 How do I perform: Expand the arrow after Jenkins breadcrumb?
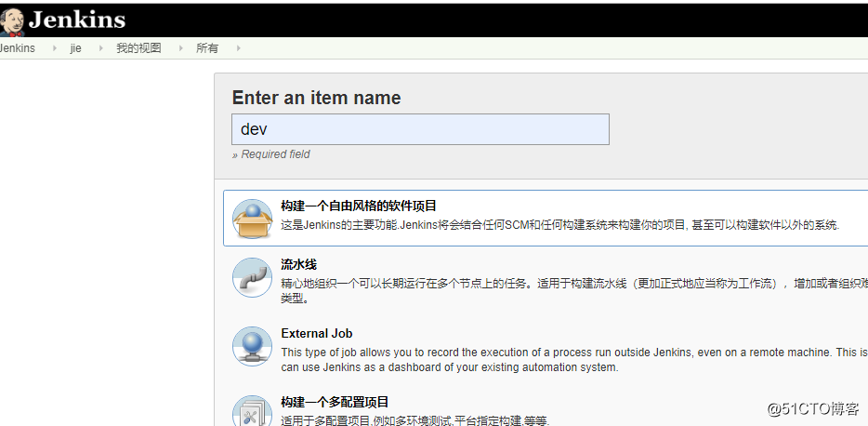(x=54, y=48)
